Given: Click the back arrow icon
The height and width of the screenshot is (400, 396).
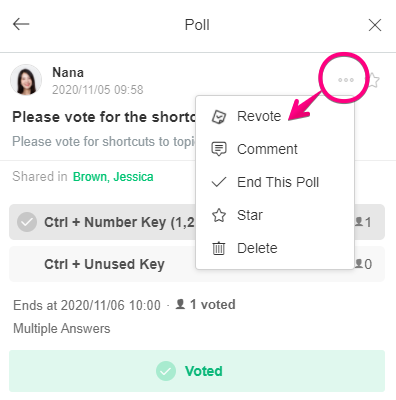Looking at the screenshot, I should click(21, 24).
